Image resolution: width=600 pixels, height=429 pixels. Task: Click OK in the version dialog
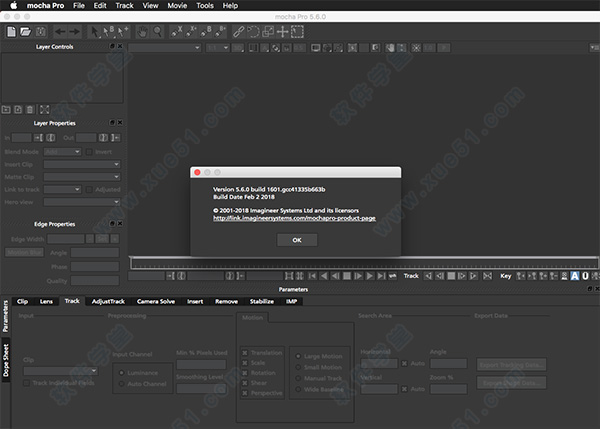coord(297,240)
